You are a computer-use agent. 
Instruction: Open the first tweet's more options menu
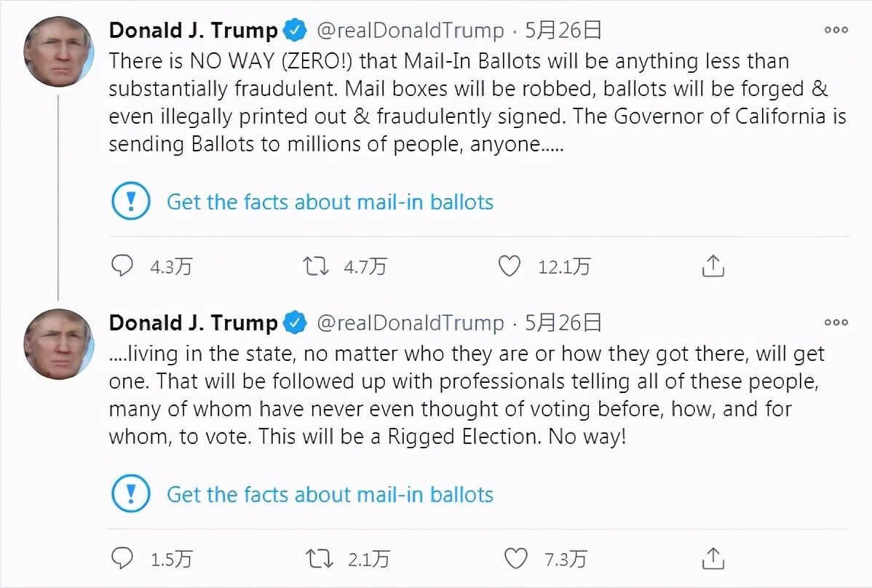pyautogui.click(x=836, y=31)
